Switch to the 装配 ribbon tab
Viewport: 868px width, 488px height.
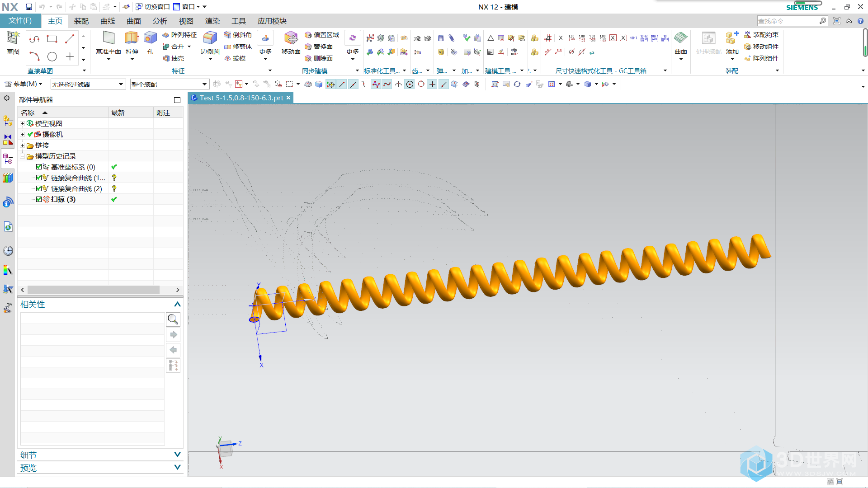pyautogui.click(x=81, y=21)
